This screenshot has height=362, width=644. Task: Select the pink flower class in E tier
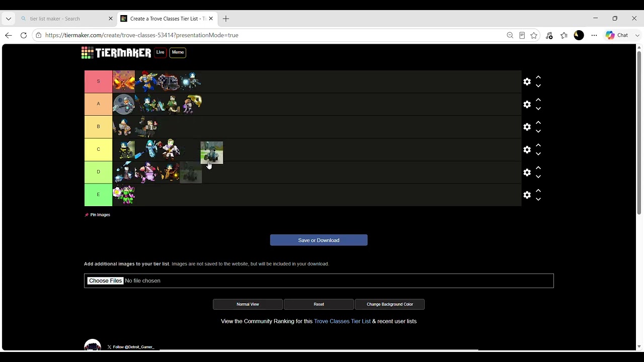click(x=124, y=195)
